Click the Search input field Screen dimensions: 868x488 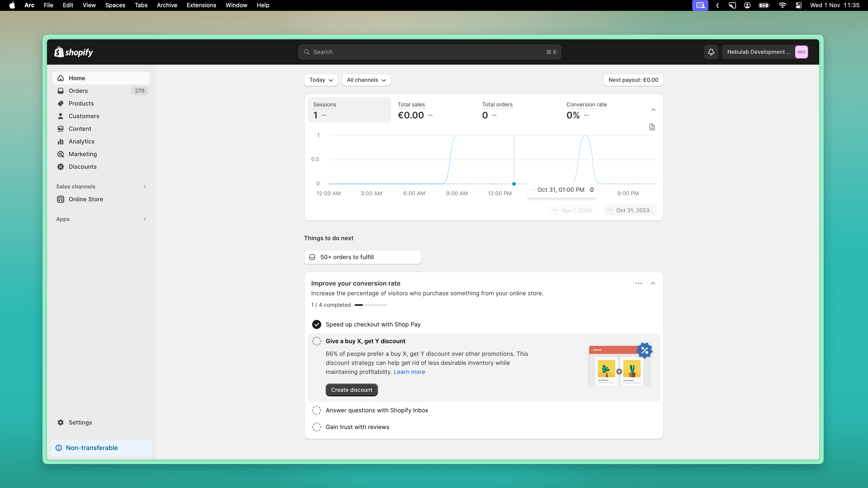point(430,52)
